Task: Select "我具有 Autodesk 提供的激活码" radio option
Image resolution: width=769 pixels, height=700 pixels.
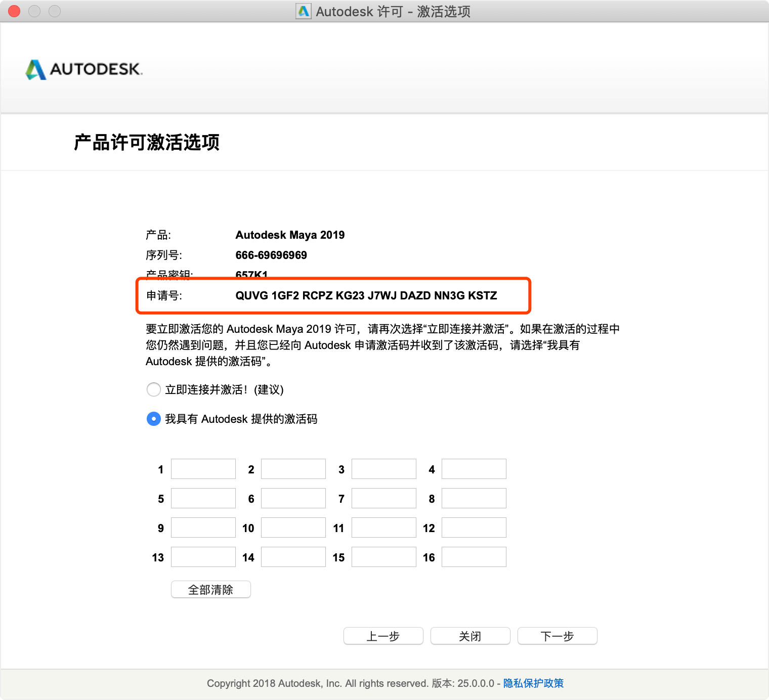Action: click(154, 419)
